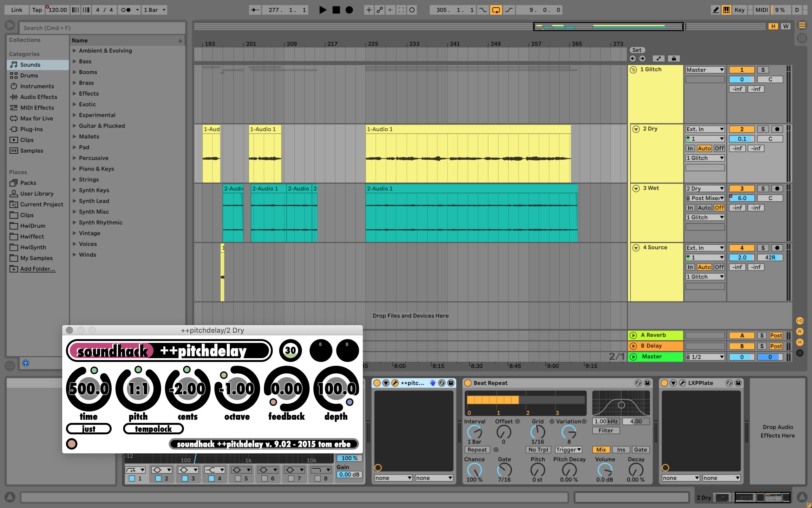The image size is (812, 508).
Task: Click previous locator arrow under Set
Action: point(633,58)
